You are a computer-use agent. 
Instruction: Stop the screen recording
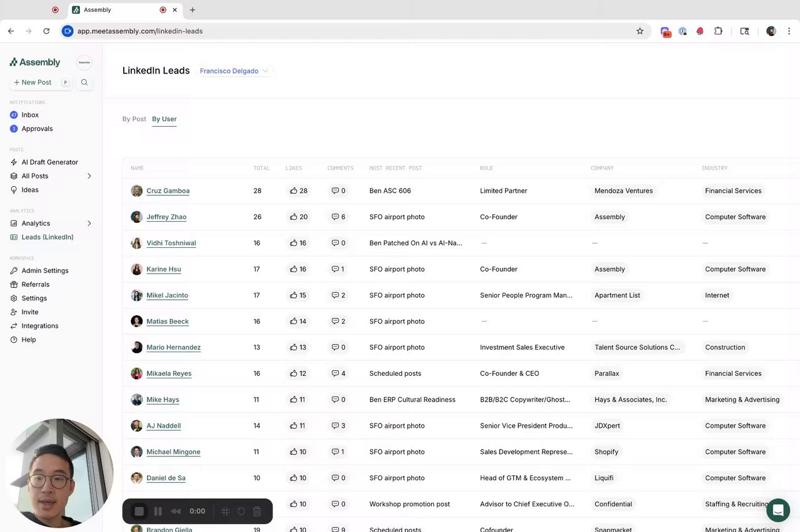pyautogui.click(x=139, y=511)
